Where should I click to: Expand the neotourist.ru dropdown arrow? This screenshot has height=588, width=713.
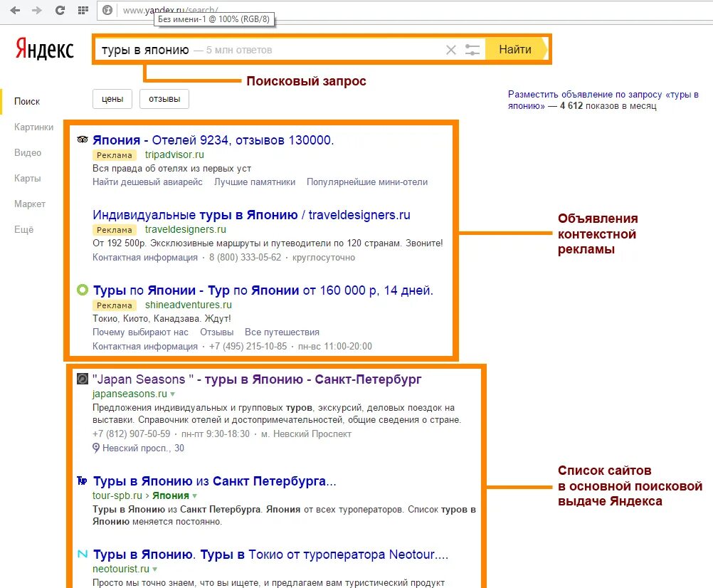pyautogui.click(x=155, y=569)
